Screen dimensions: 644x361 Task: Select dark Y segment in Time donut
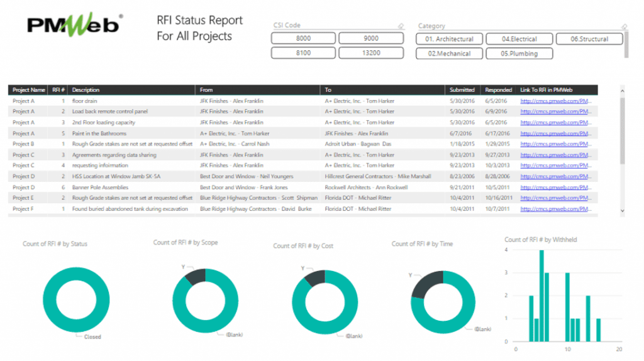(425, 282)
